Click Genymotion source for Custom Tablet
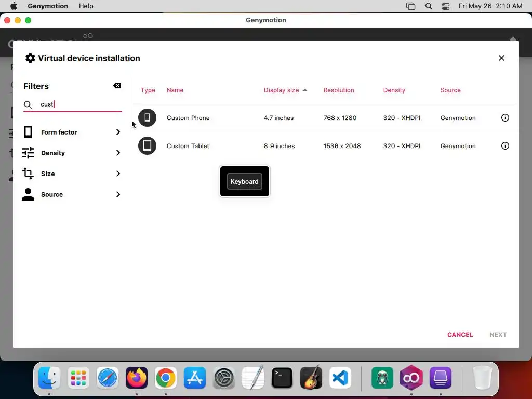The width and height of the screenshot is (532, 399). click(x=458, y=146)
